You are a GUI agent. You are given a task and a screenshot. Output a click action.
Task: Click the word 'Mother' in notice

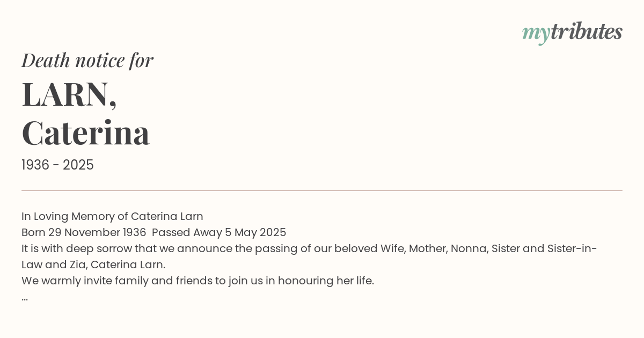tap(428, 248)
